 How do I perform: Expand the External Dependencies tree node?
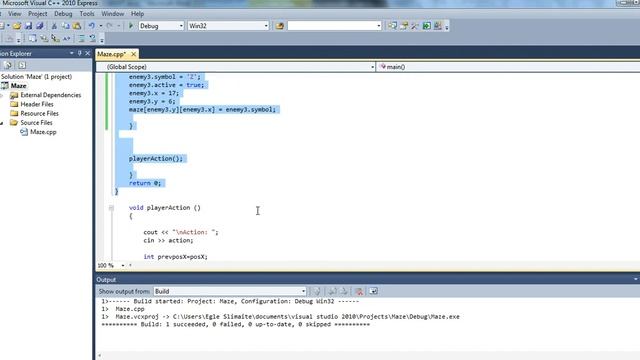(2, 95)
